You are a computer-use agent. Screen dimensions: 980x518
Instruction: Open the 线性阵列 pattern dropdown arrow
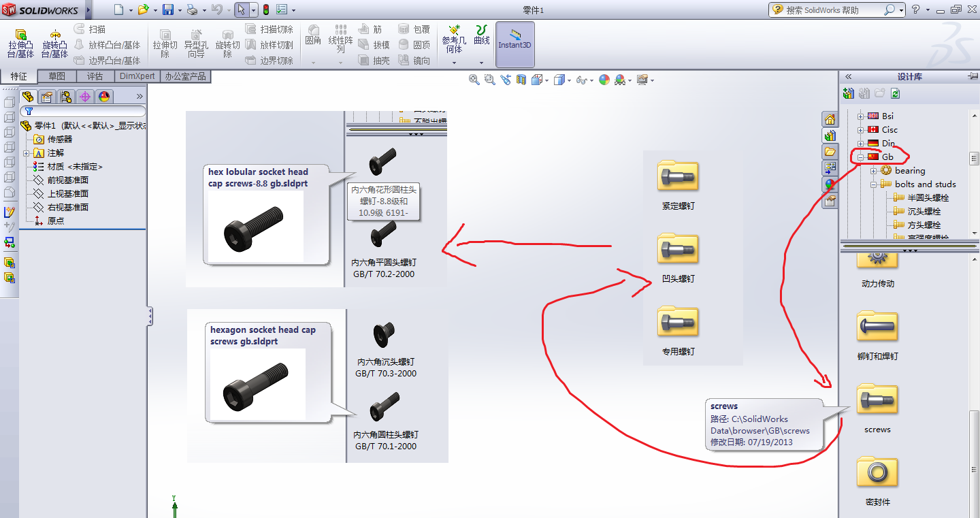tap(341, 63)
